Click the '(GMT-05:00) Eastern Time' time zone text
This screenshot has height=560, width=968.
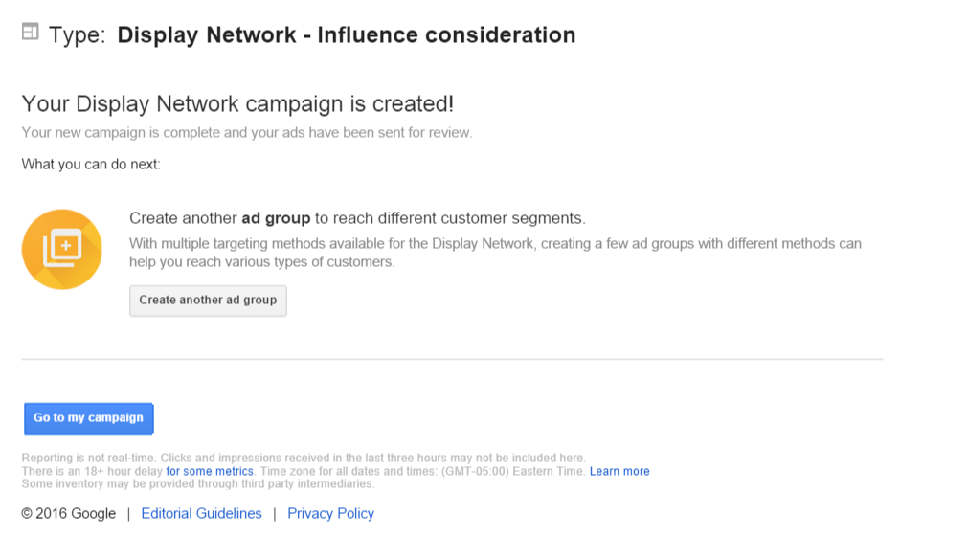(x=513, y=471)
